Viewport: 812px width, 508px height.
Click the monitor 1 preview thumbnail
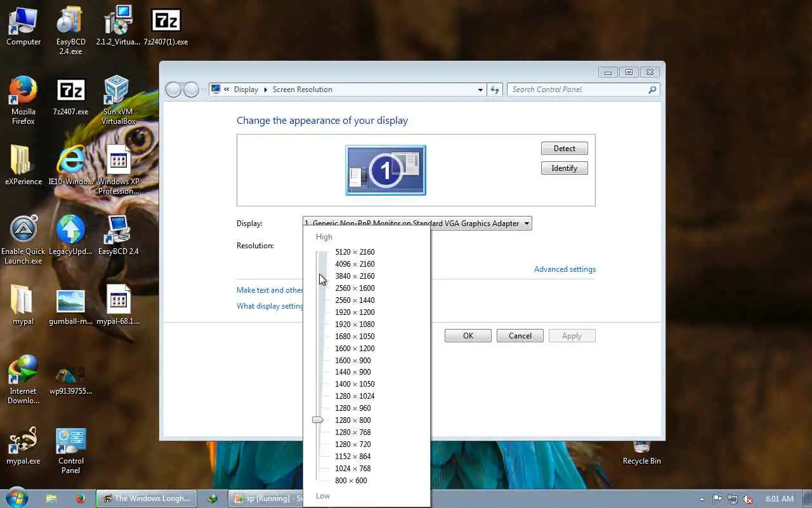pyautogui.click(x=386, y=170)
